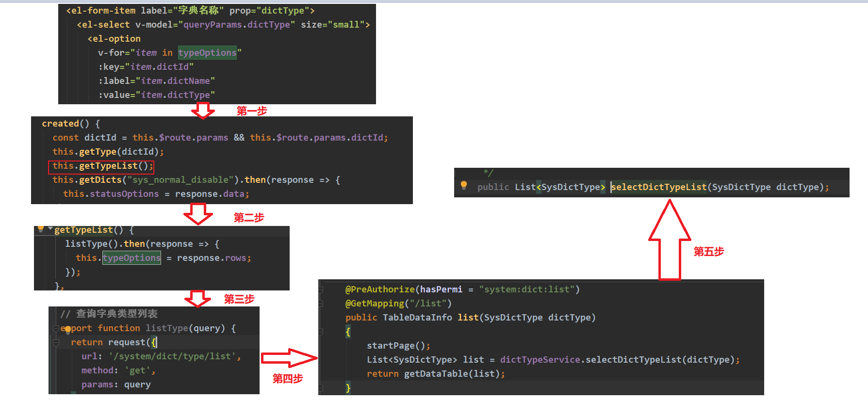
Task: Click selectDictTypeList method name in interface declaration
Action: pos(659,187)
